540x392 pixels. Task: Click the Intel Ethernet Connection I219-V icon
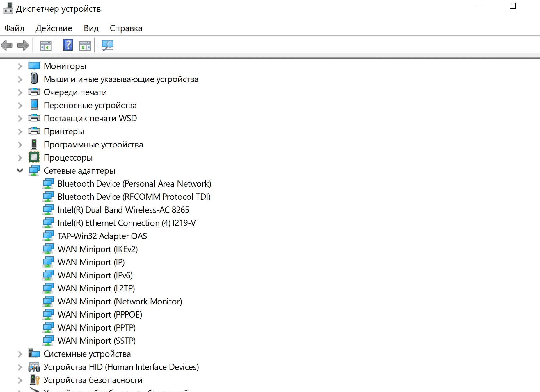click(x=48, y=223)
